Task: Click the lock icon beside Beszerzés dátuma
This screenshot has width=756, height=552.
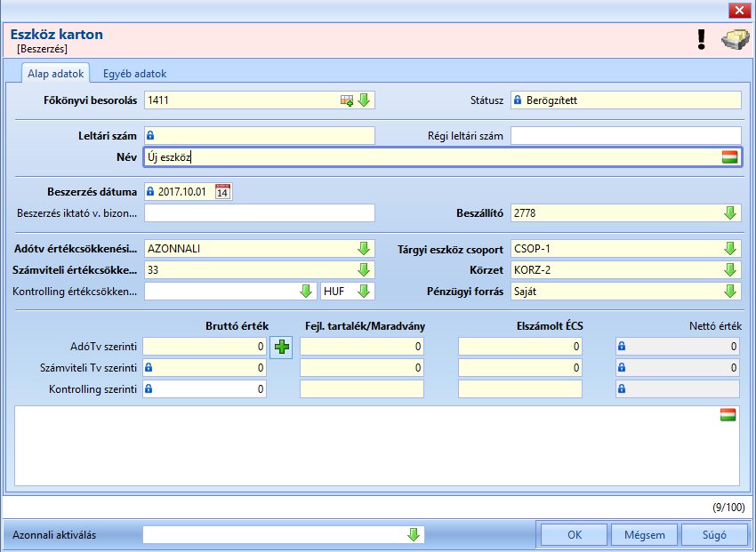Action: pyautogui.click(x=150, y=191)
